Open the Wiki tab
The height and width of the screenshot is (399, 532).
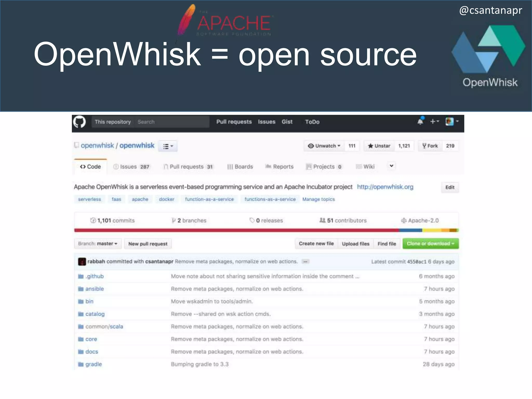365,167
